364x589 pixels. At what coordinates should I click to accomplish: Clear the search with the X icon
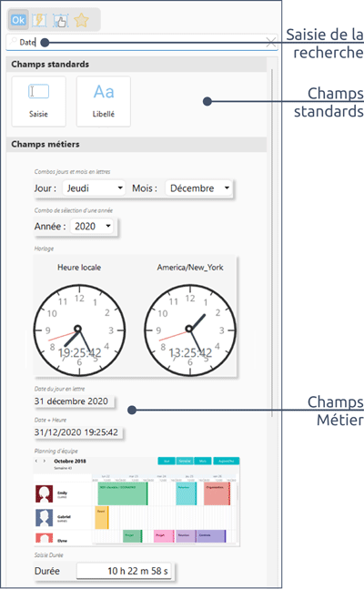click(x=271, y=42)
